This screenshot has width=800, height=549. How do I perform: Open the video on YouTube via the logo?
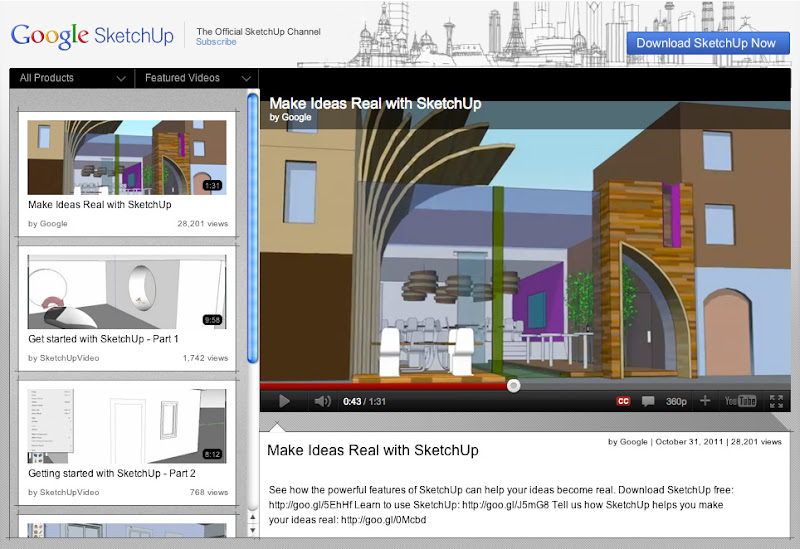tap(740, 401)
